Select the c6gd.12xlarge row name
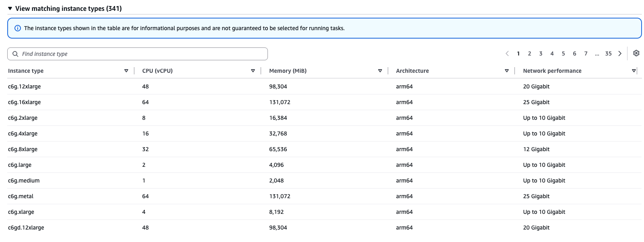This screenshot has width=644, height=242. click(26, 228)
